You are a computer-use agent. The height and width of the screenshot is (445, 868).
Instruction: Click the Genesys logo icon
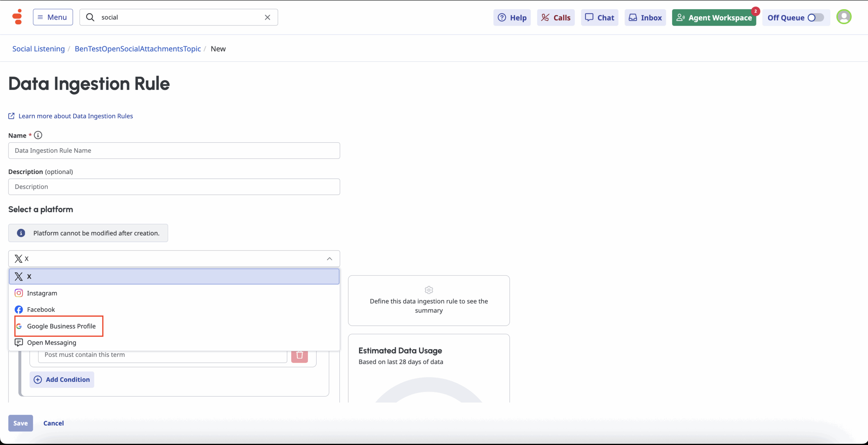coord(17,17)
